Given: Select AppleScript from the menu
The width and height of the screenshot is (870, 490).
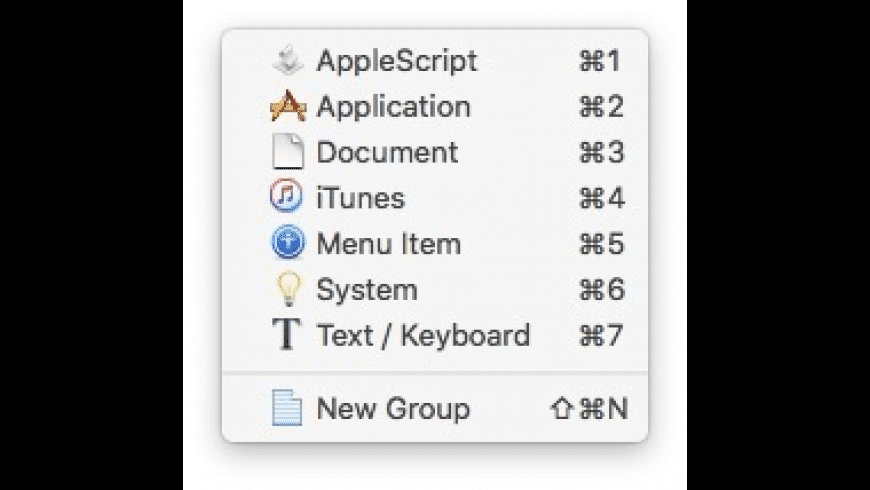Looking at the screenshot, I should click(397, 61).
